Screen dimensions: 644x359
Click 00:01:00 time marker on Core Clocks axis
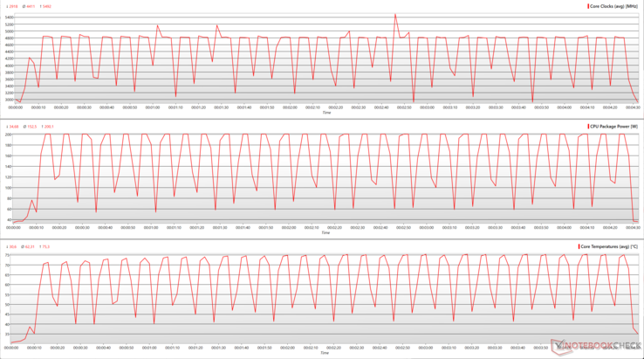[153, 107]
